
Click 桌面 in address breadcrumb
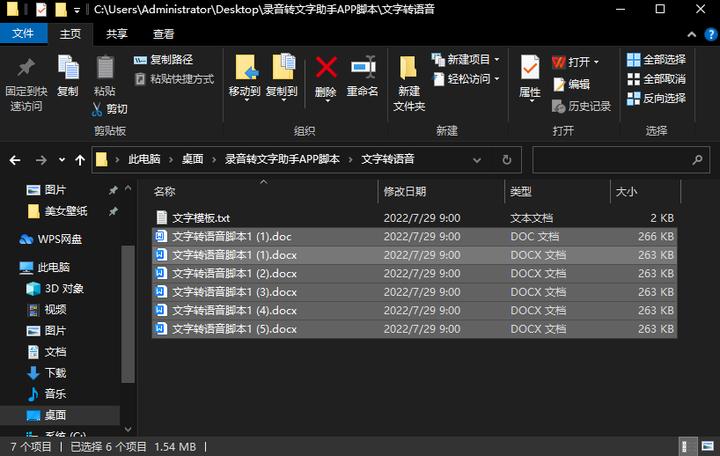192,159
